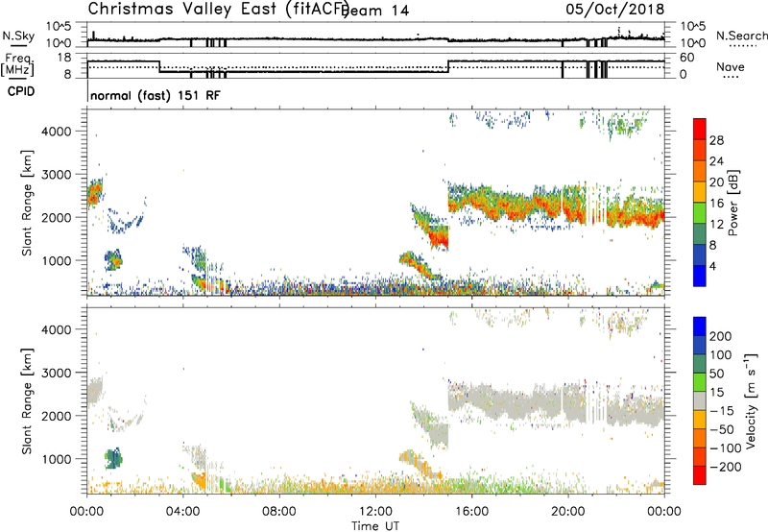Select the "Power [dB]" color bar title
The height and width of the screenshot is (532, 768).
(733, 203)
